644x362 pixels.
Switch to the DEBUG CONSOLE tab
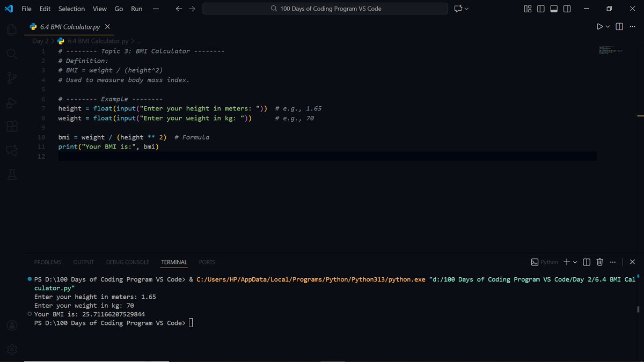point(127,262)
